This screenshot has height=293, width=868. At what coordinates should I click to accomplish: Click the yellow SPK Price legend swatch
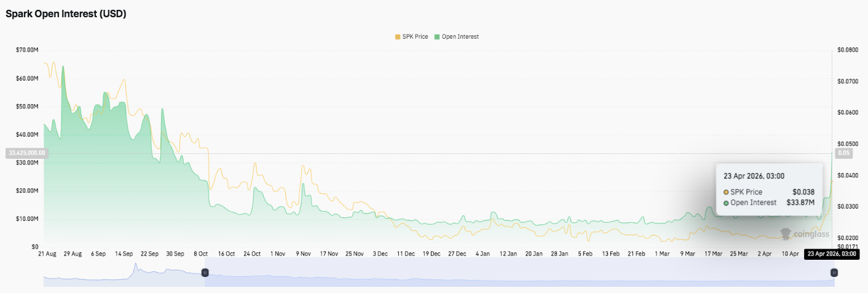(x=397, y=37)
